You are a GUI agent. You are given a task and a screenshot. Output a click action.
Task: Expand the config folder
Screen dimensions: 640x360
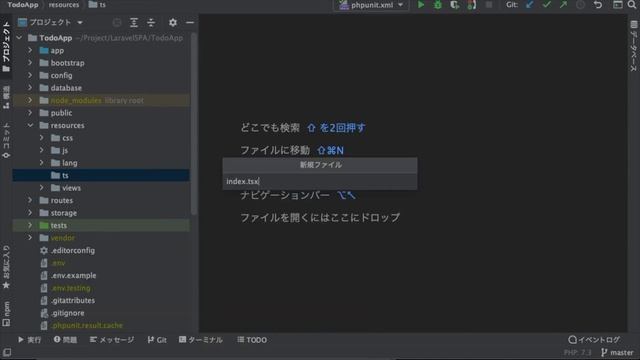[30, 76]
